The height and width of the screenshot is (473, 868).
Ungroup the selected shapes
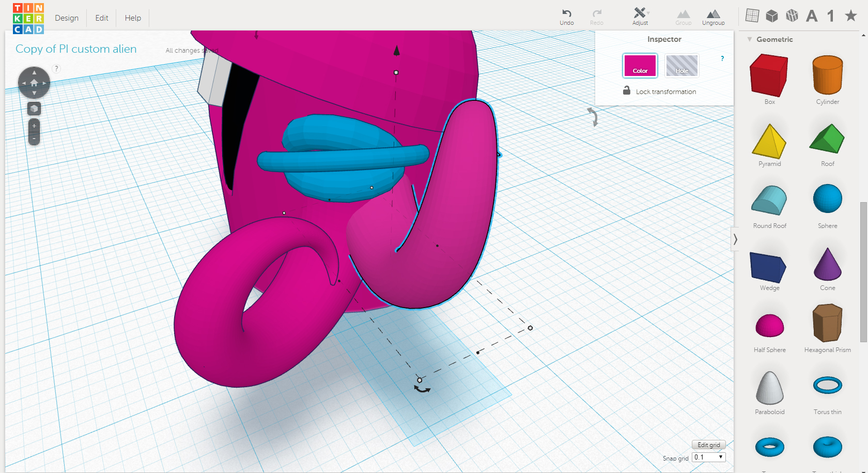tap(713, 17)
